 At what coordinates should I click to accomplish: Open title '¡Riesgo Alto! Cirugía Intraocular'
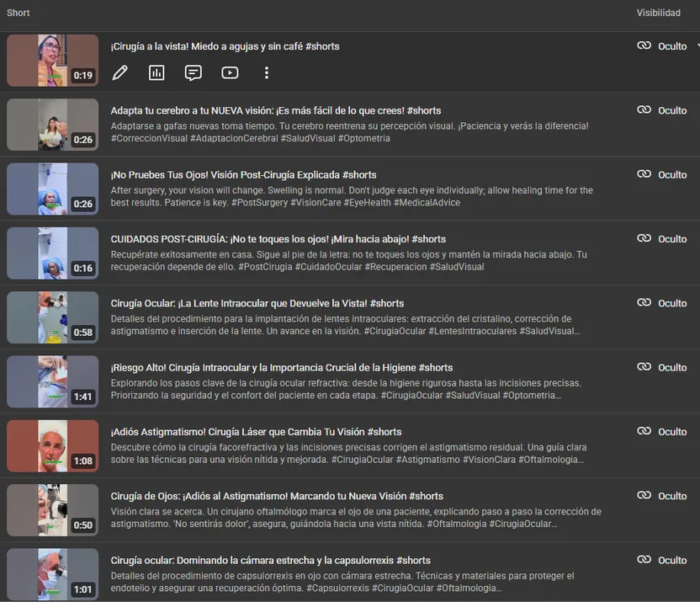pos(282,368)
